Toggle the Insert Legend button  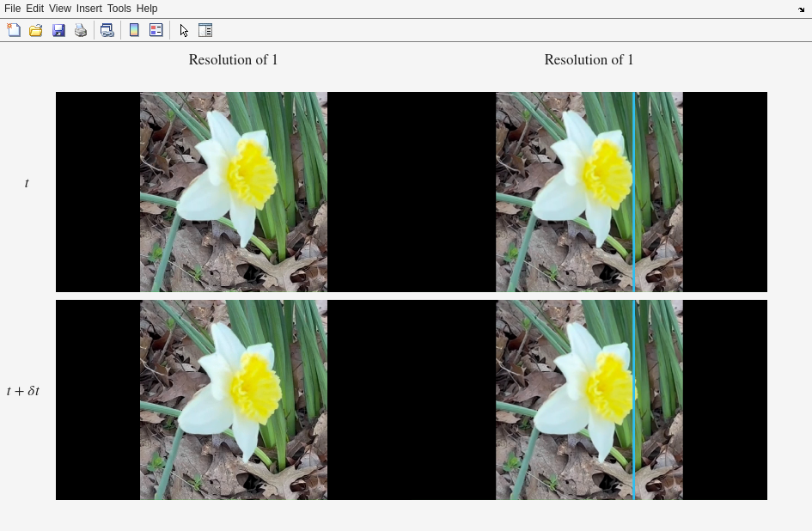click(x=156, y=30)
